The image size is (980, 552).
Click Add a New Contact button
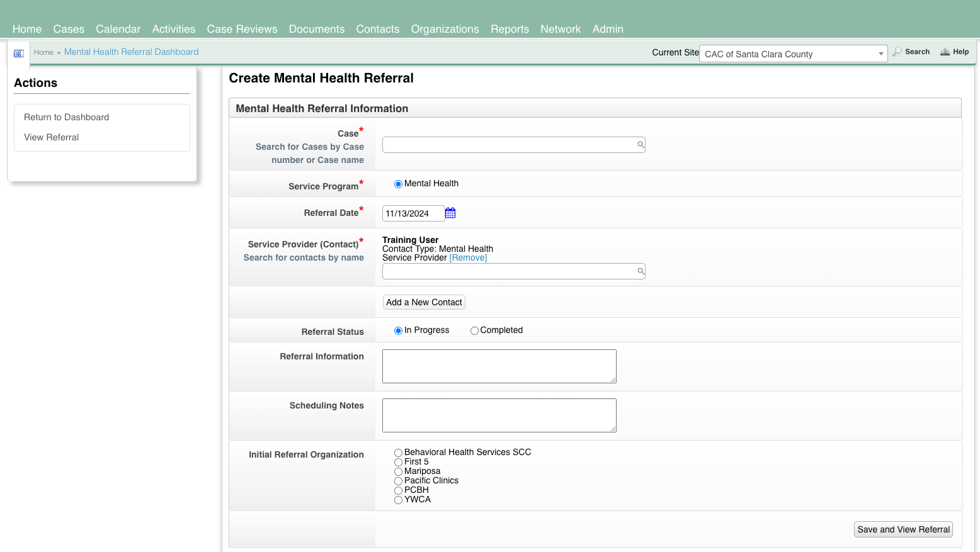424,302
